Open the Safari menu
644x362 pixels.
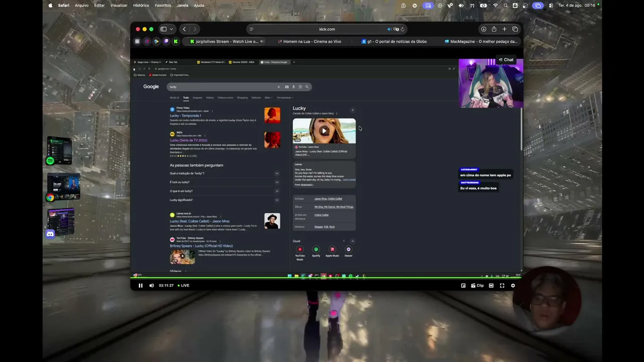[63, 6]
